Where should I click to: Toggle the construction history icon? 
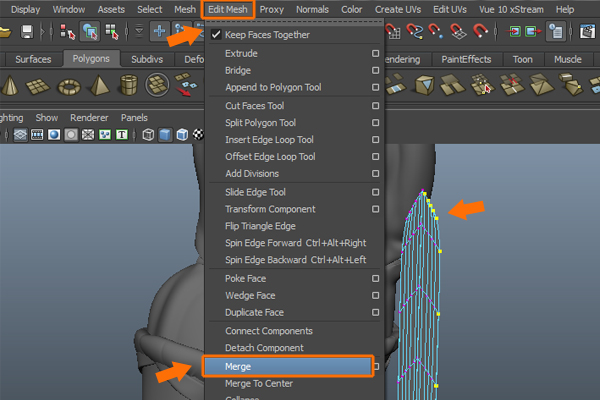(556, 31)
